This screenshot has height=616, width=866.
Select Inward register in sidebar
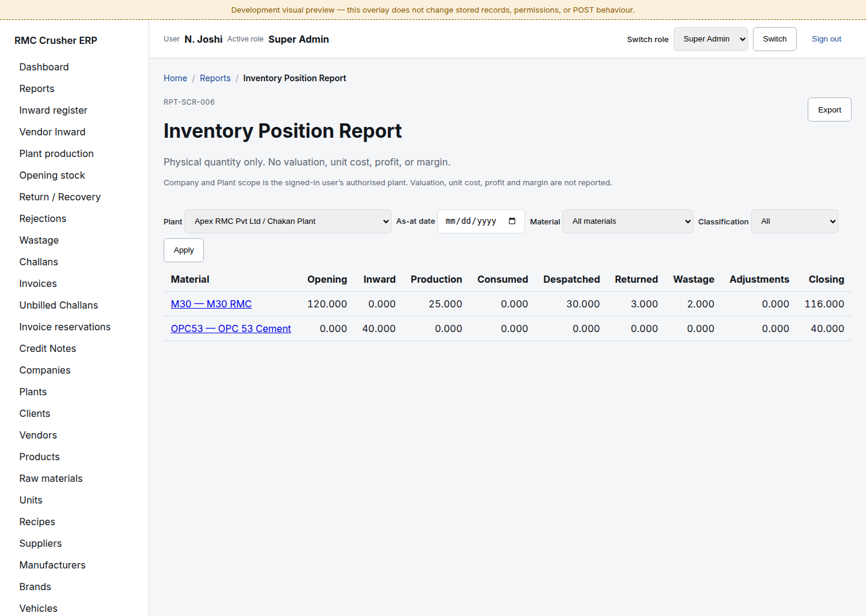pyautogui.click(x=54, y=110)
